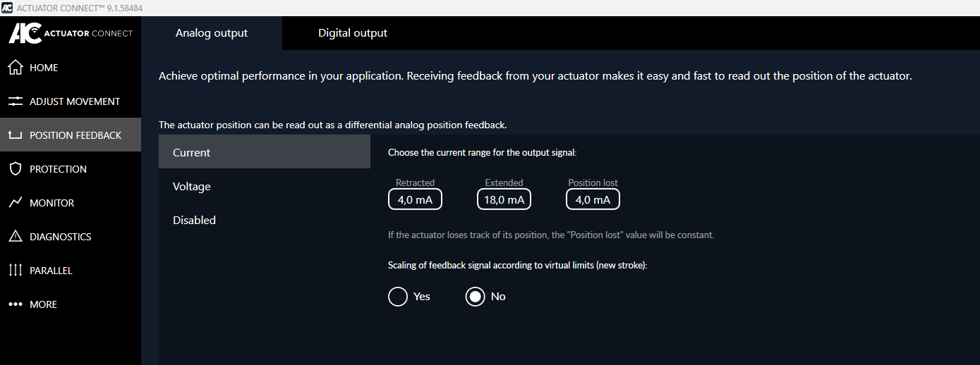Open Adjust Movement sliders icon
Viewport: 980px width, 365px height.
16,101
